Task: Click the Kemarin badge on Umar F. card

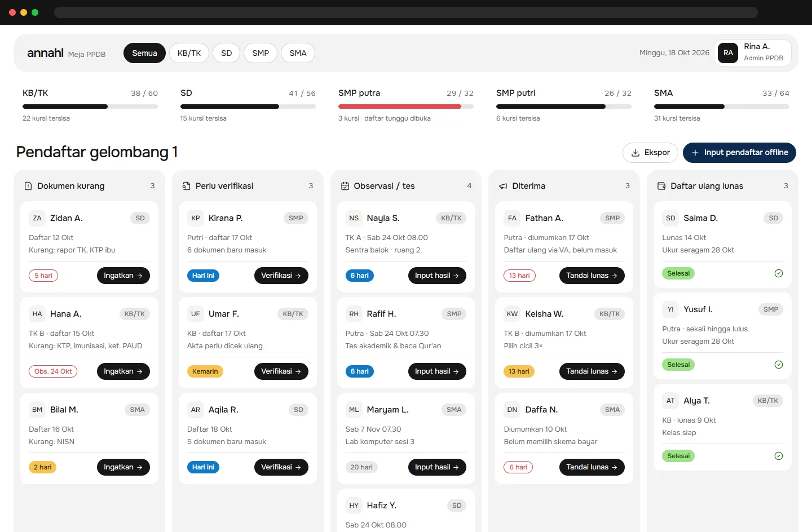Action: [205, 371]
